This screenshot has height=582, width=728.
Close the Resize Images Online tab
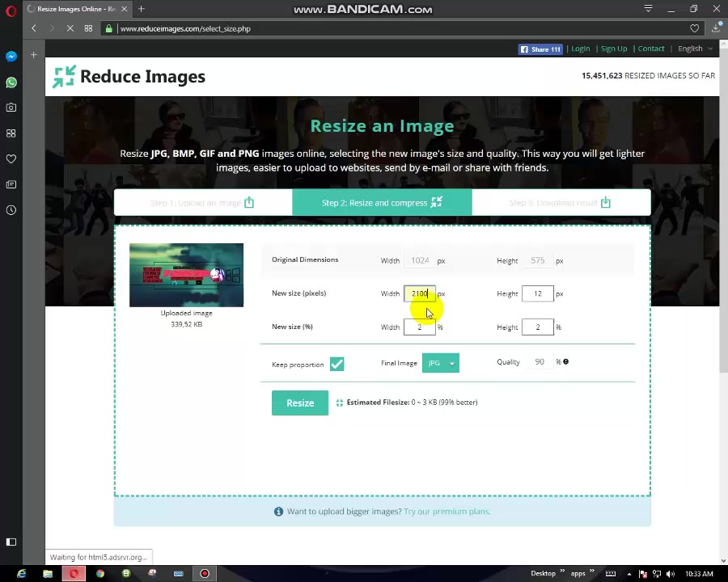pyautogui.click(x=124, y=9)
